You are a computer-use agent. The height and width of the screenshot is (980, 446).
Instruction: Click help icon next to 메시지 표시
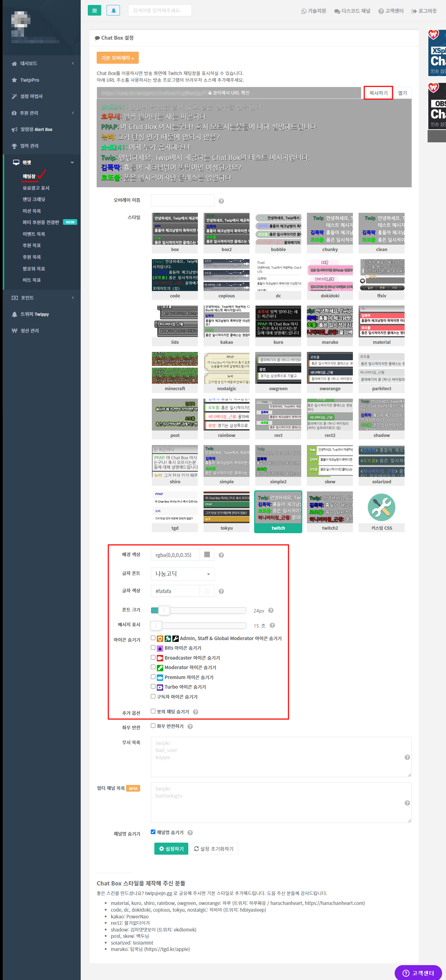(x=272, y=625)
